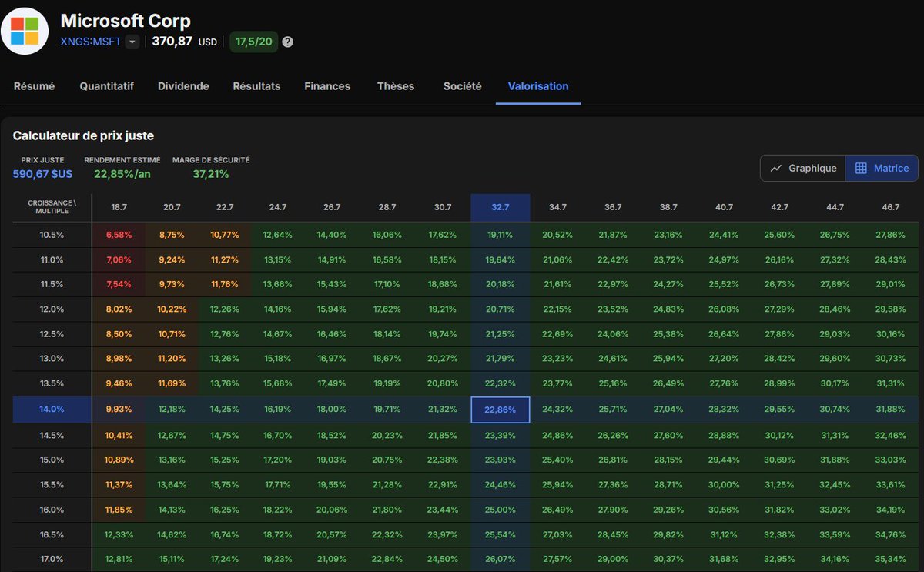Click the estimated return 22,85%/an
The height and width of the screenshot is (572, 924).
[x=122, y=174]
